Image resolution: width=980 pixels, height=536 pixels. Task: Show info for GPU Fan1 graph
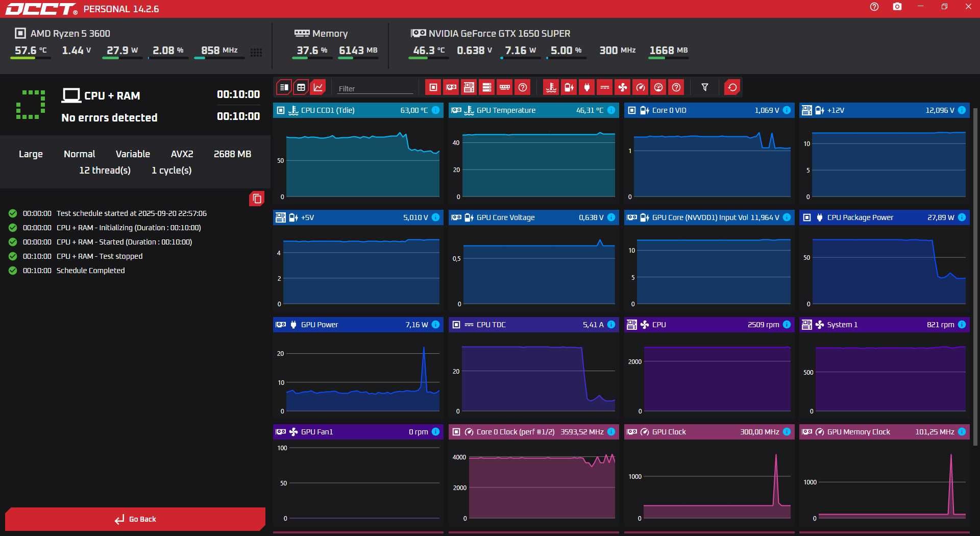(x=436, y=432)
